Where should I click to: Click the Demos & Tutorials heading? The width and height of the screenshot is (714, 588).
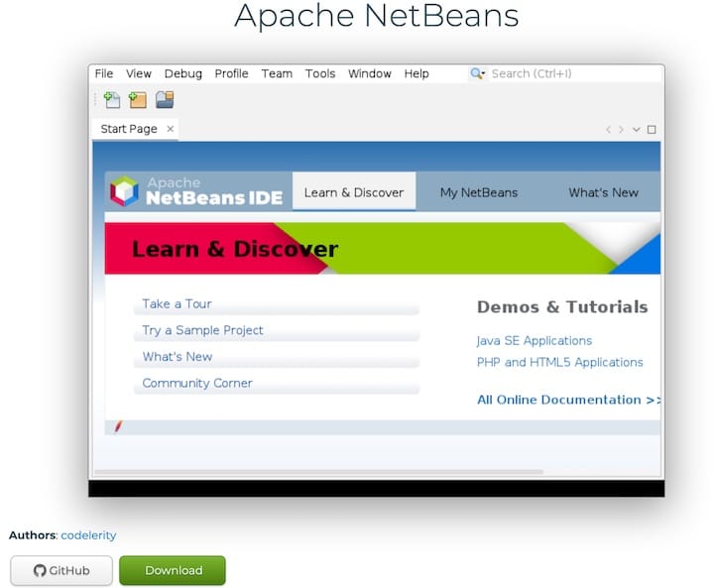click(562, 307)
